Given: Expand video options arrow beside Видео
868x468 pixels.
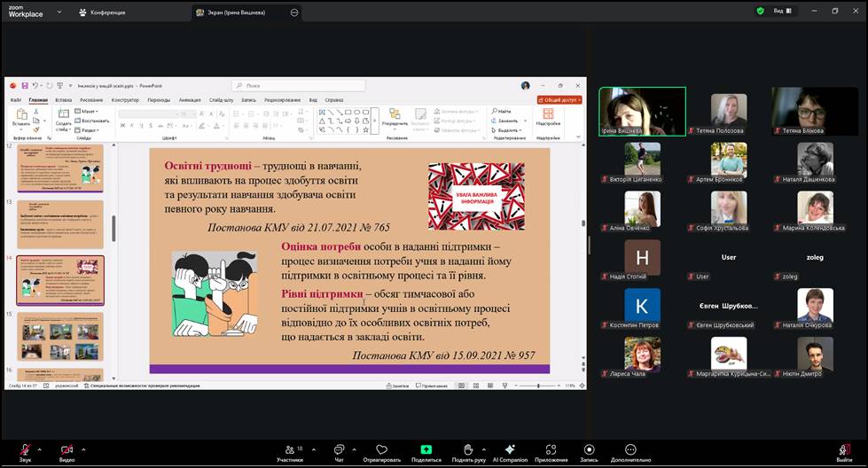Looking at the screenshot, I should click(x=84, y=448).
